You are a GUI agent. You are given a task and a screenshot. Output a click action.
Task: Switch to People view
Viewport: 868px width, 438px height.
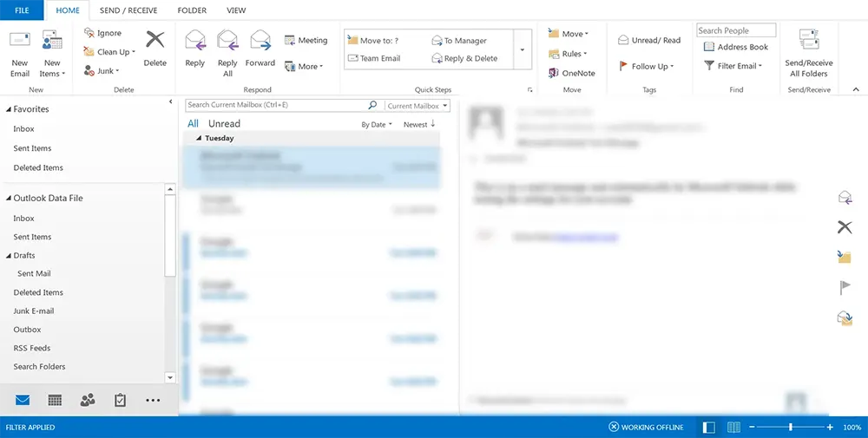pyautogui.click(x=88, y=400)
